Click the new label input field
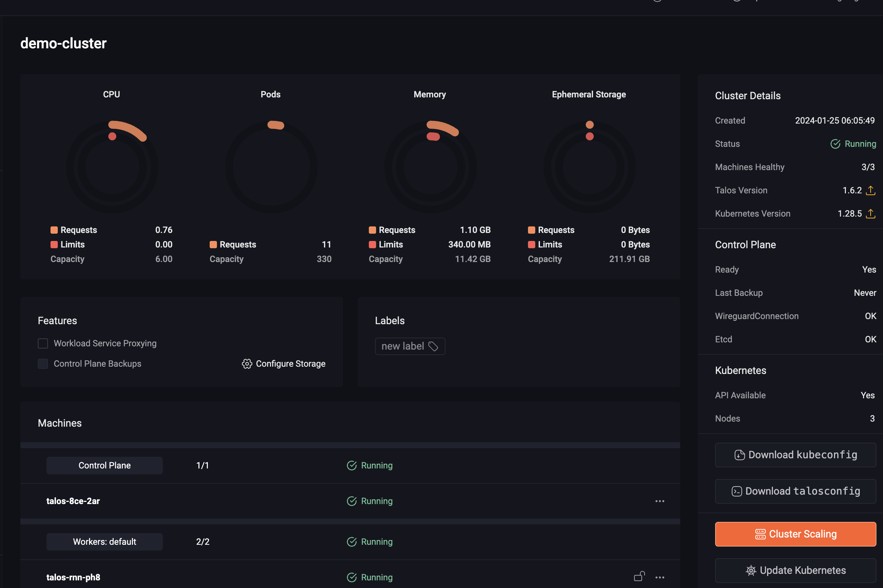883x588 pixels. [x=410, y=346]
